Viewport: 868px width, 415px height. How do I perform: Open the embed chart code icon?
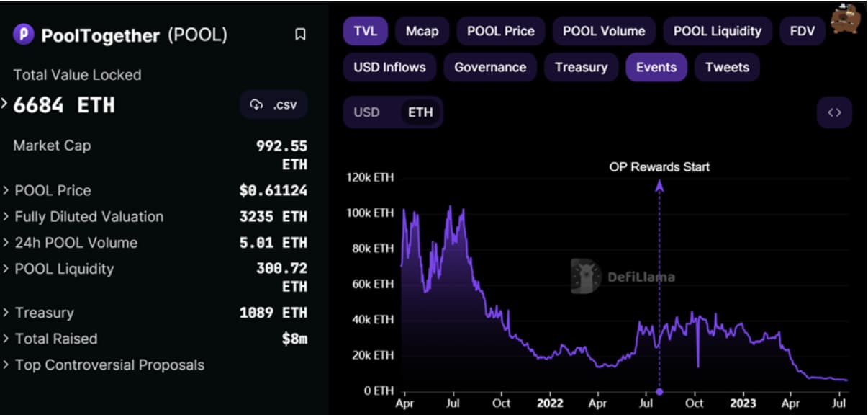click(x=834, y=112)
